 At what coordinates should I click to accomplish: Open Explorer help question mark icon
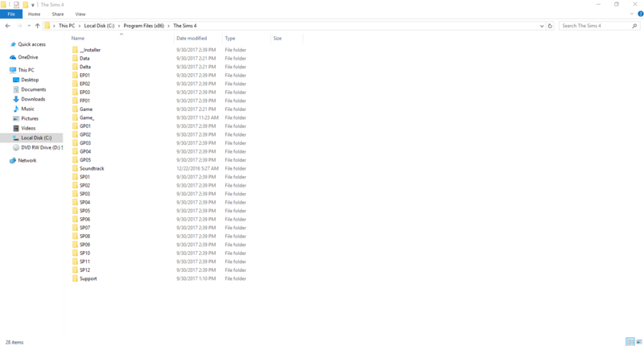[x=640, y=14]
